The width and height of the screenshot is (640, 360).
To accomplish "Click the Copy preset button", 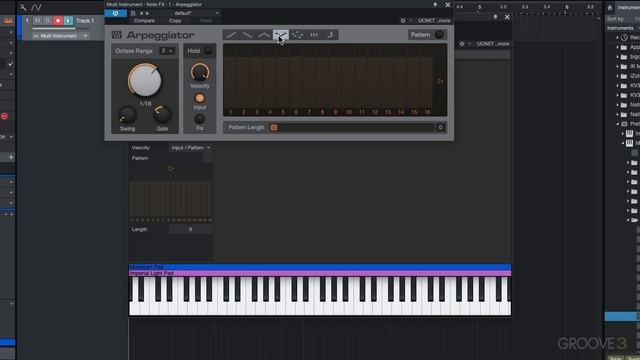I will (175, 21).
